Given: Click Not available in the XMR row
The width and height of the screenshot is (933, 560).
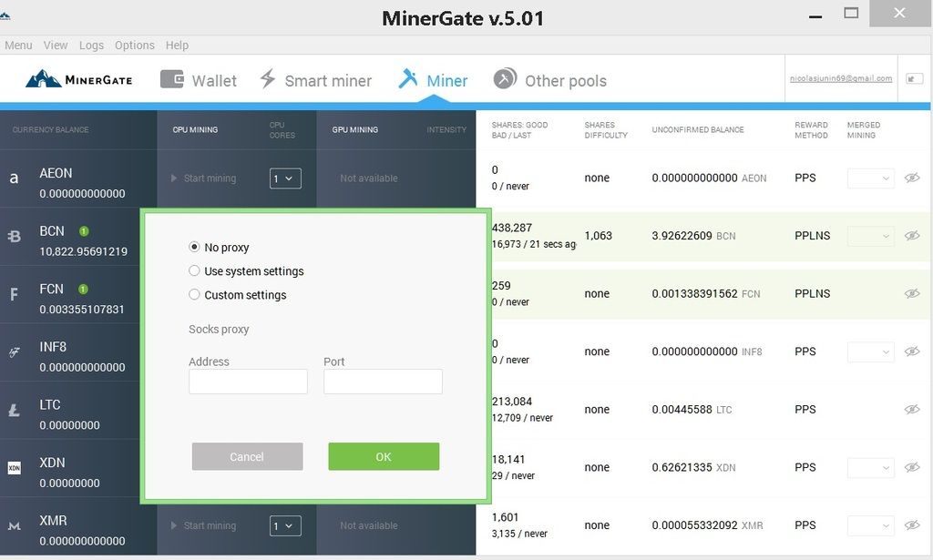Looking at the screenshot, I should [369, 525].
